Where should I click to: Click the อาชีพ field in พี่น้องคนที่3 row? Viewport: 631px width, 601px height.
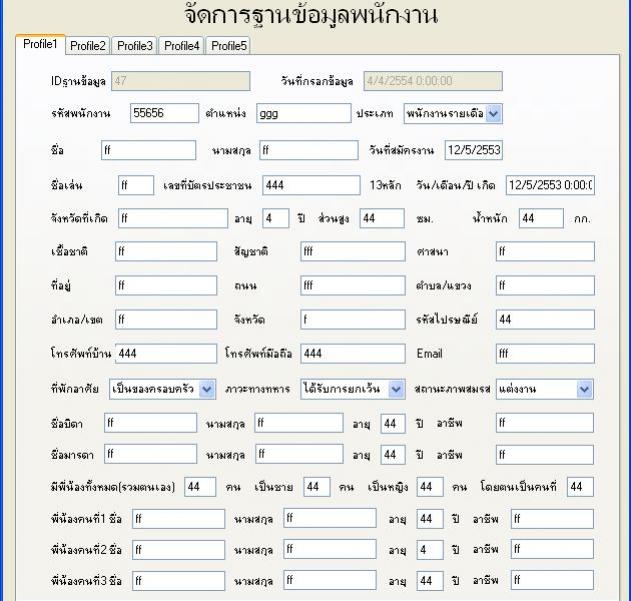point(552,580)
